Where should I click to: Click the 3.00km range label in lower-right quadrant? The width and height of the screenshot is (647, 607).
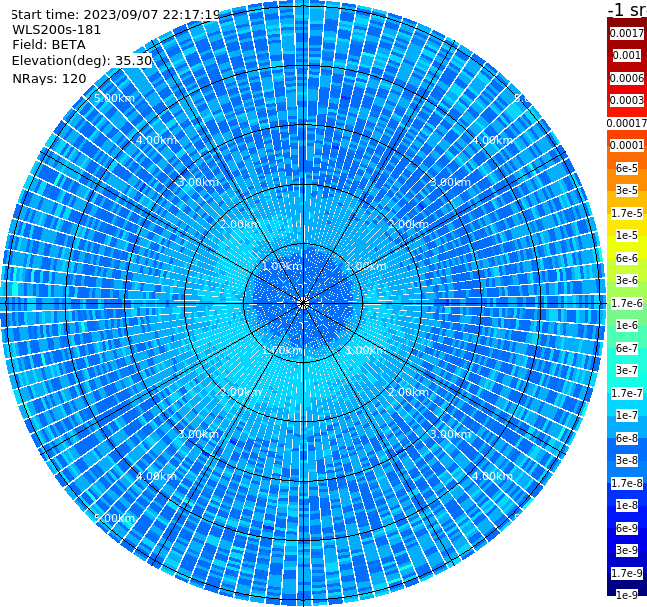(x=450, y=434)
